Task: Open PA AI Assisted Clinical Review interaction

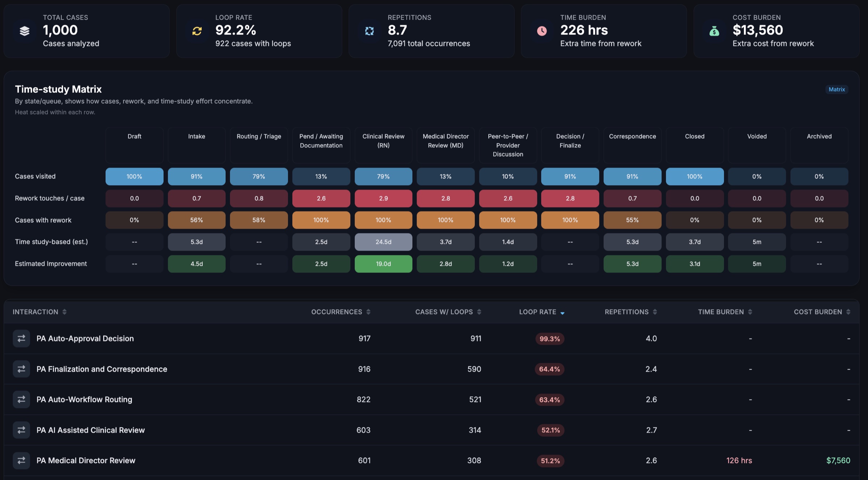Action: 90,430
